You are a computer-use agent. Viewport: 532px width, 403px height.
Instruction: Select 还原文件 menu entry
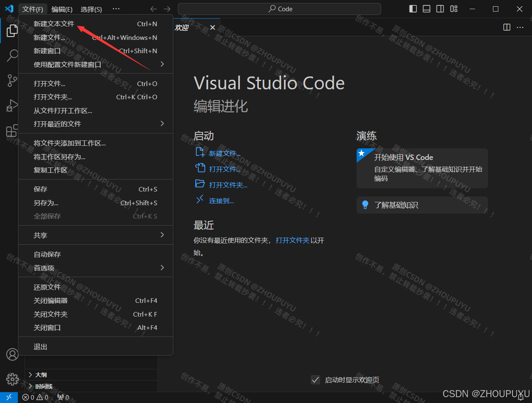click(96, 287)
